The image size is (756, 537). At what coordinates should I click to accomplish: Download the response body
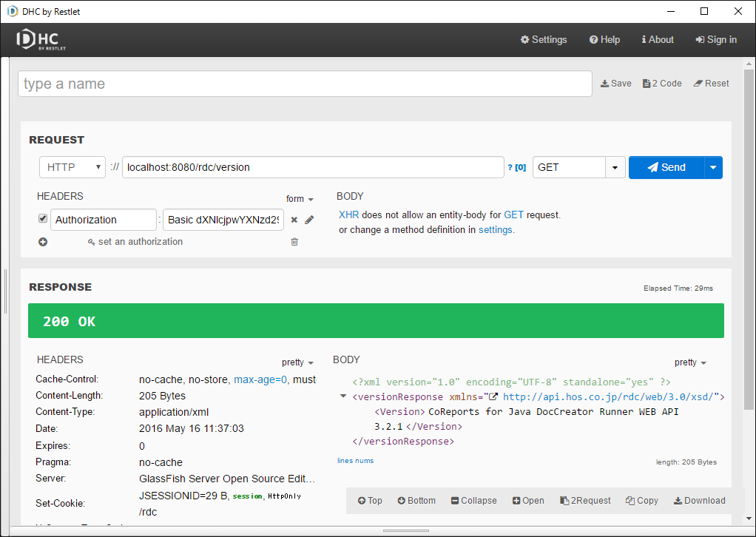coord(699,501)
